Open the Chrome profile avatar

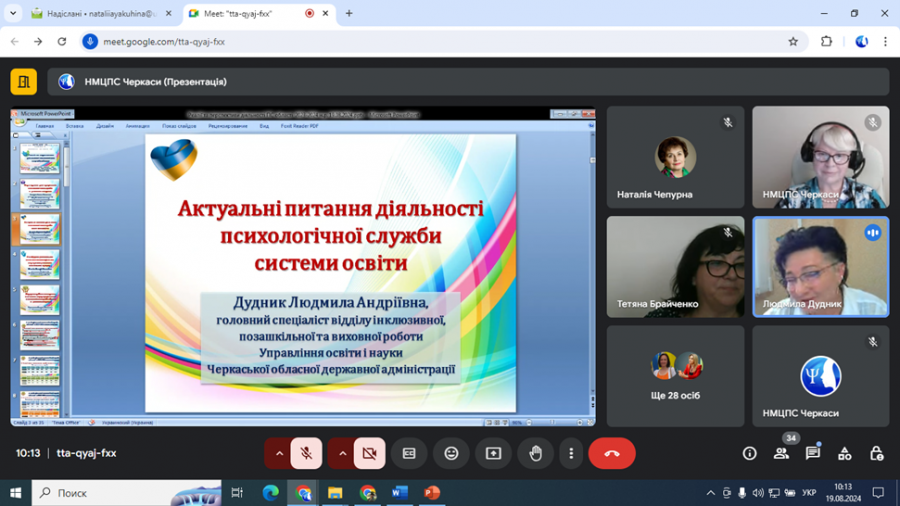click(x=861, y=41)
